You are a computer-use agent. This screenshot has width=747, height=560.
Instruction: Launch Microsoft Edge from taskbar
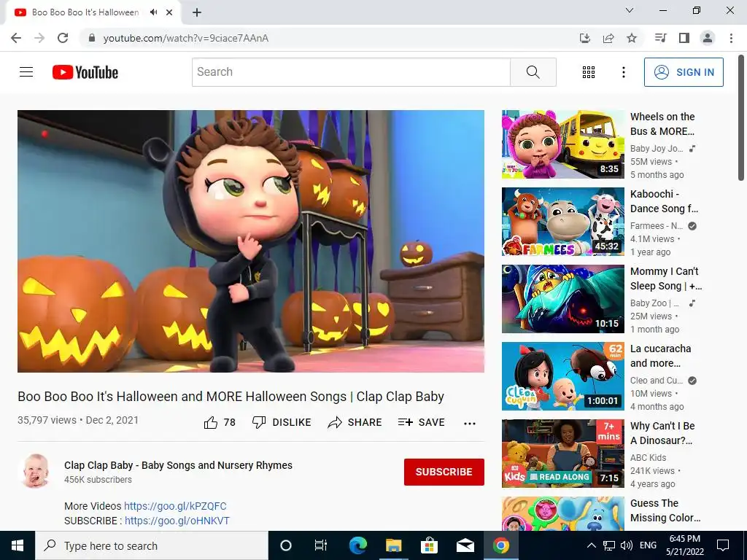357,545
